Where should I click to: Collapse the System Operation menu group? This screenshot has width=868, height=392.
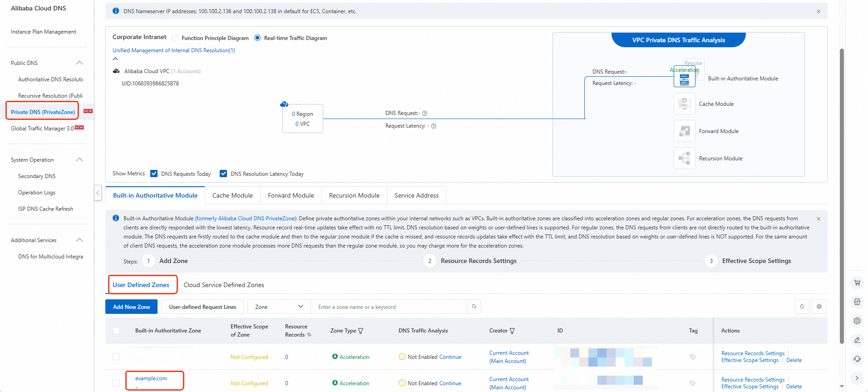click(x=79, y=159)
